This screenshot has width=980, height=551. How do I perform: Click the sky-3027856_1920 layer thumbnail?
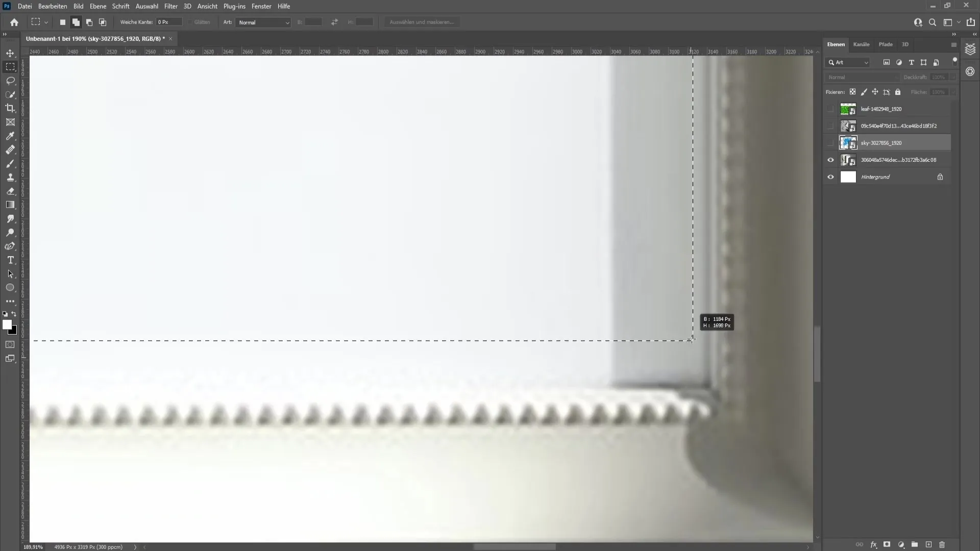(x=848, y=143)
